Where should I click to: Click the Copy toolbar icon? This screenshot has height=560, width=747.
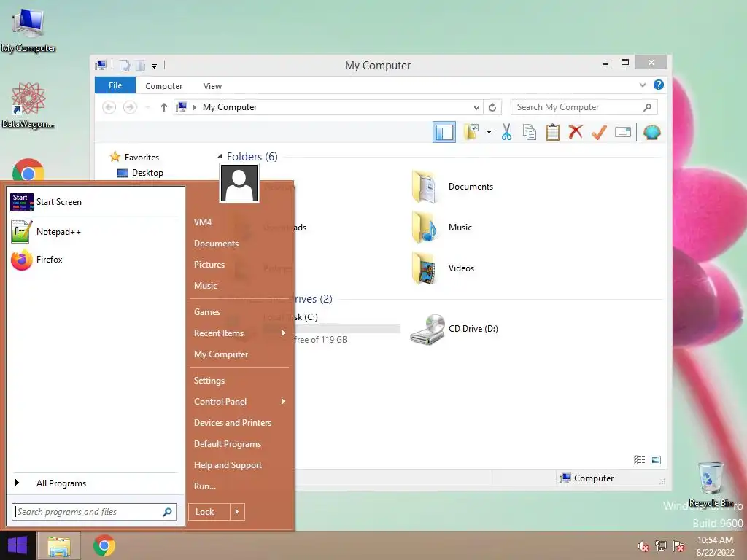click(x=530, y=133)
